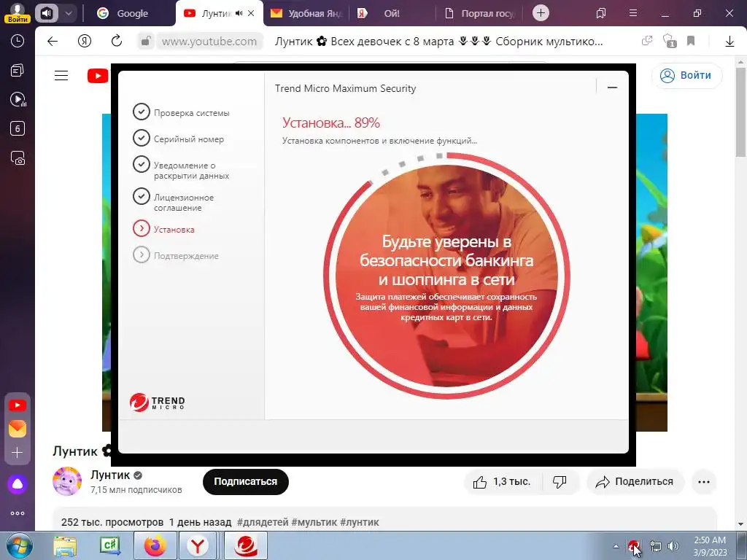
Task: Open the extensions icon in address bar
Action: (x=670, y=41)
